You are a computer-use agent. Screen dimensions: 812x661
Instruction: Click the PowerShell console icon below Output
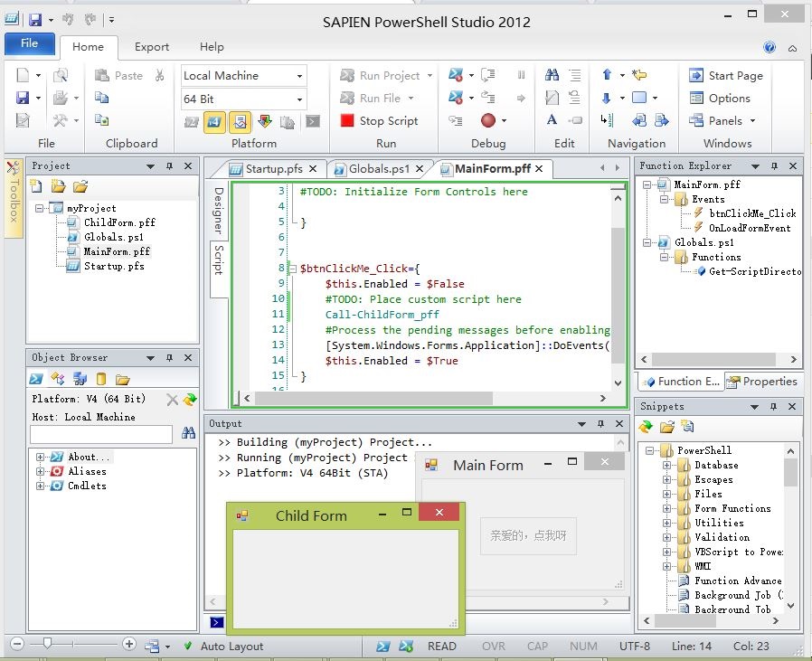coord(217,621)
